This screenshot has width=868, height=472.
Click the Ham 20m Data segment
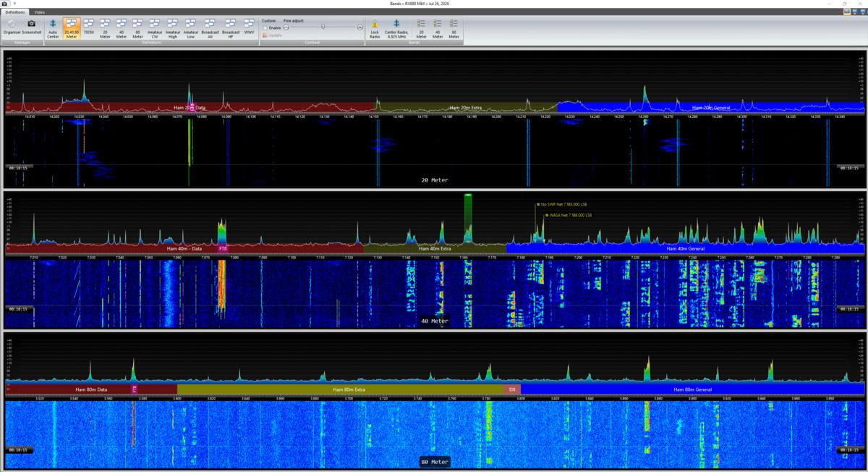click(x=190, y=107)
